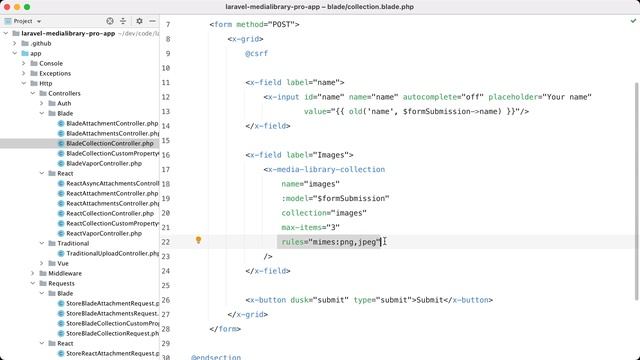Screen dimensions: 640x360
Task: Click the PHP class icon of TraditionalUploadController.php
Action: coord(61,253)
